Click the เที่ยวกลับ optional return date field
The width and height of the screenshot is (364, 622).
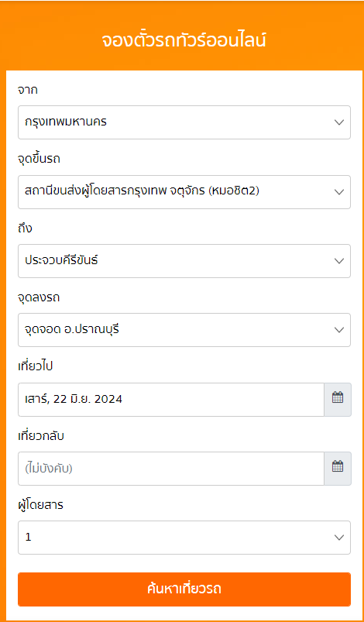click(x=171, y=469)
